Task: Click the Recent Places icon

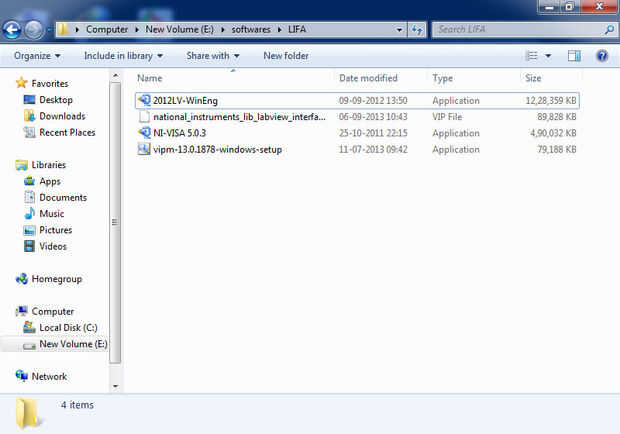Action: pos(29,132)
